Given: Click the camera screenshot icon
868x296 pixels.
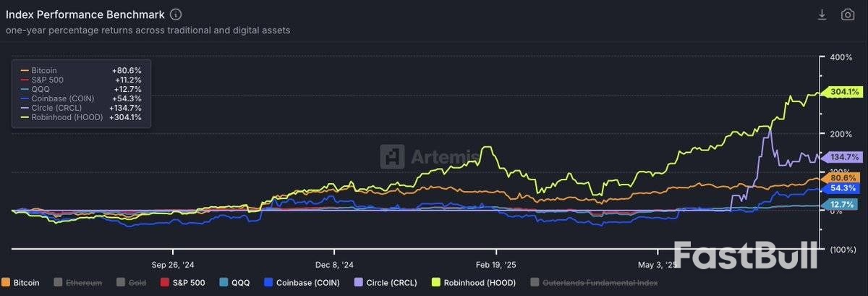Looking at the screenshot, I should click(848, 14).
